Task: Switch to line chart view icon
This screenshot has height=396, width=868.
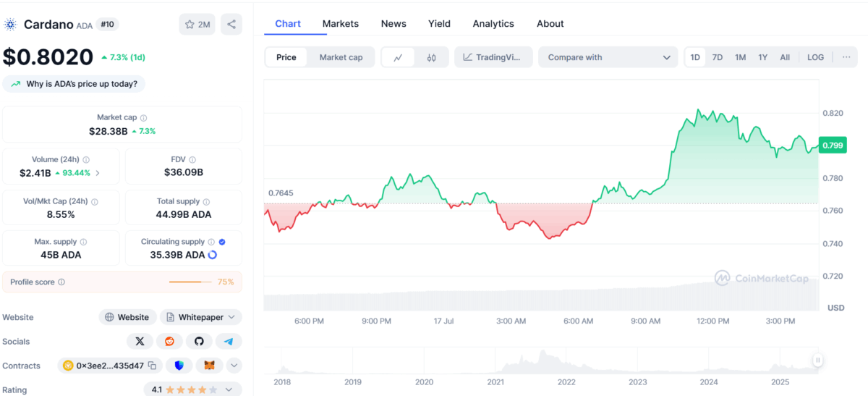Action: (398, 57)
